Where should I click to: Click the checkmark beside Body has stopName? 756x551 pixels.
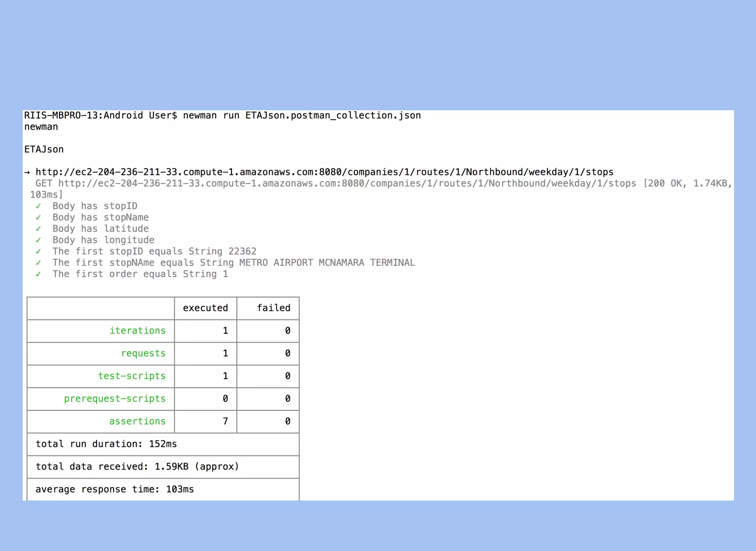pyautogui.click(x=38, y=218)
